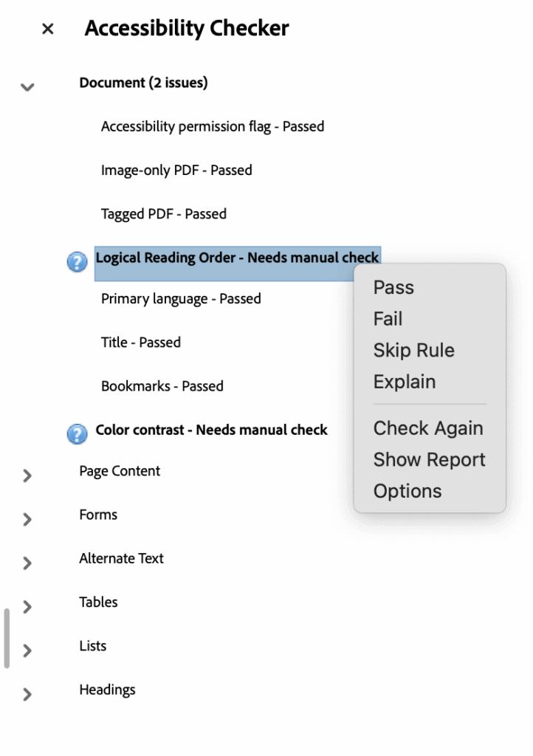Expand the Forms section
This screenshot has width=533, height=756.
click(x=27, y=519)
